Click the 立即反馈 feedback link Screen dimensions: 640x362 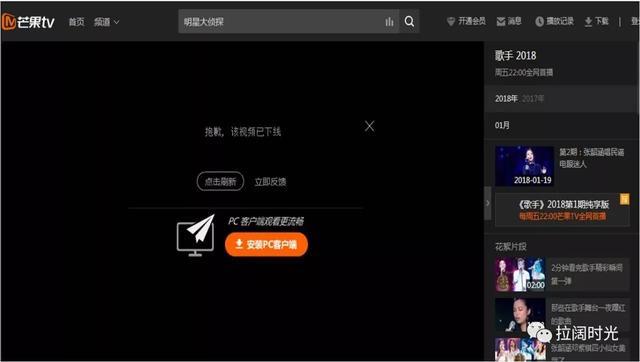point(270,182)
